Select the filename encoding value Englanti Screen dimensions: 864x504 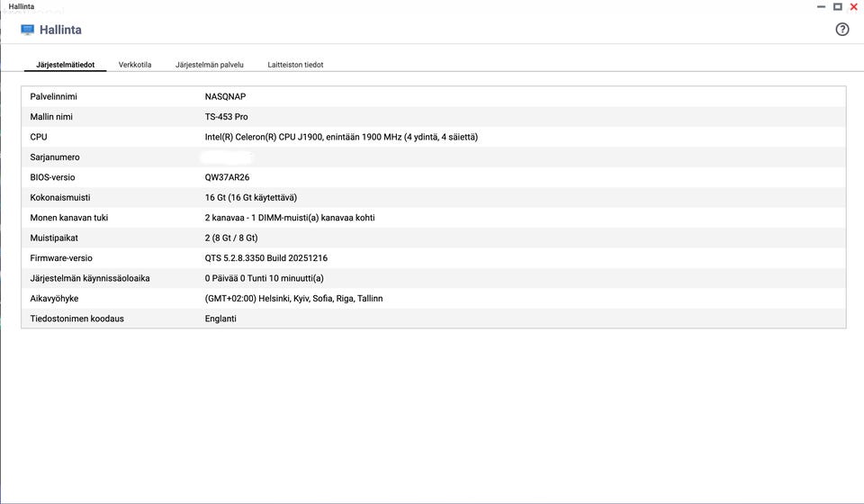tap(220, 319)
